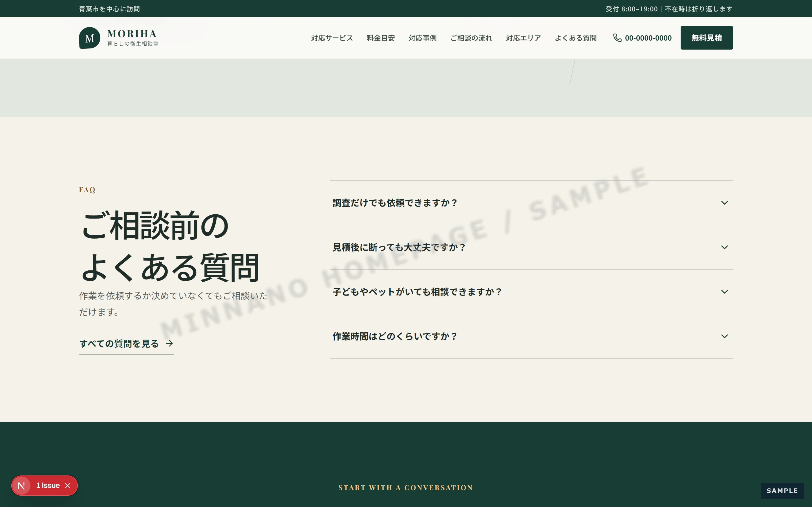
Task: Expand 見積後に断っても大丈夫ですか？ chevron
Action: [x=724, y=248]
